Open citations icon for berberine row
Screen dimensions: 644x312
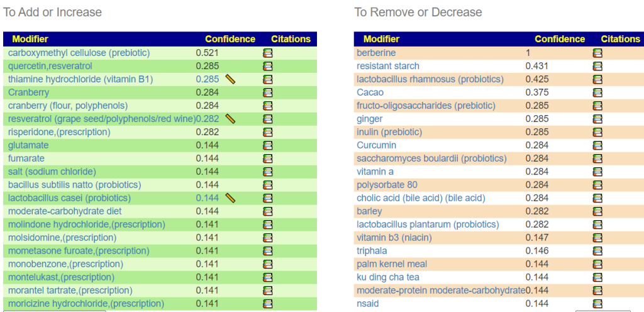[597, 53]
